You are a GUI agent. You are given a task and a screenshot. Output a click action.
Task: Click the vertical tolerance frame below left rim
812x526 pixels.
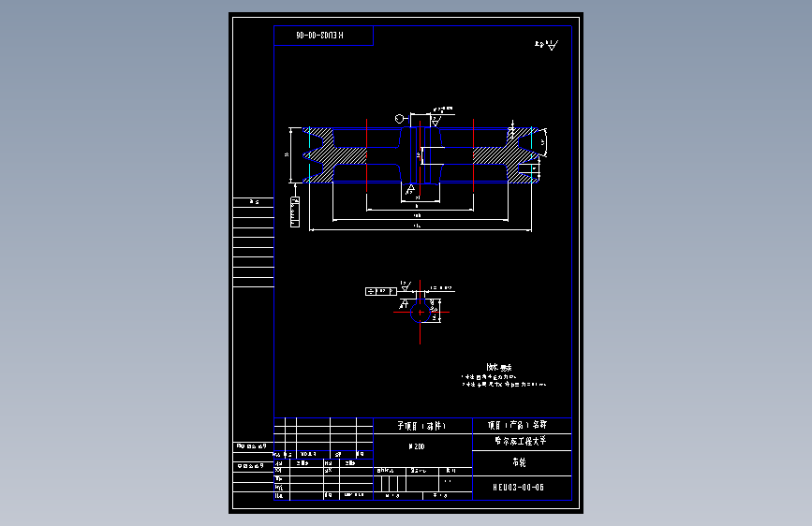[x=295, y=212]
